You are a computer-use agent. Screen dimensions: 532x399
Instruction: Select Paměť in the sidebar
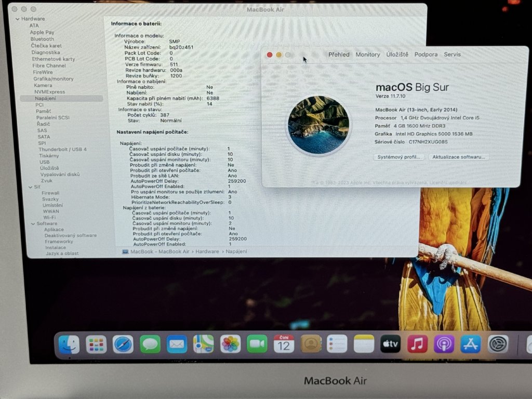(x=44, y=111)
